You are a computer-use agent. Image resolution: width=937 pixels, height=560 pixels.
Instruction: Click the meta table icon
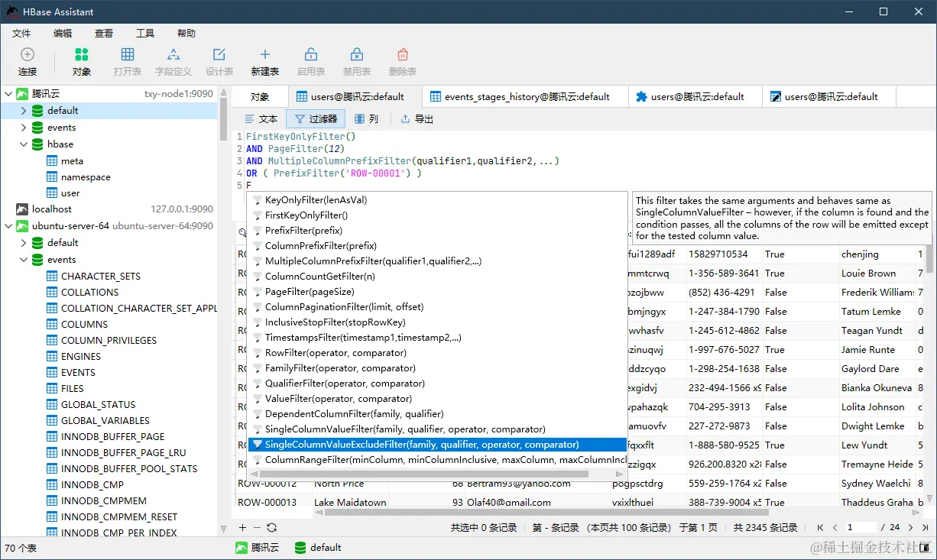pos(52,161)
